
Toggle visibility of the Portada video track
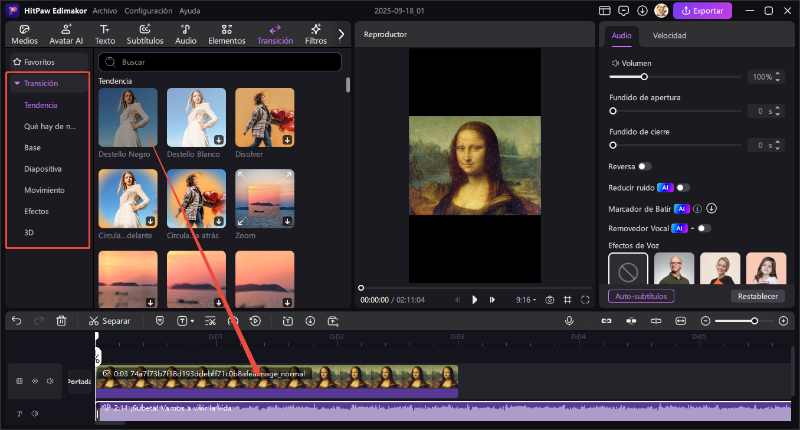(35, 381)
